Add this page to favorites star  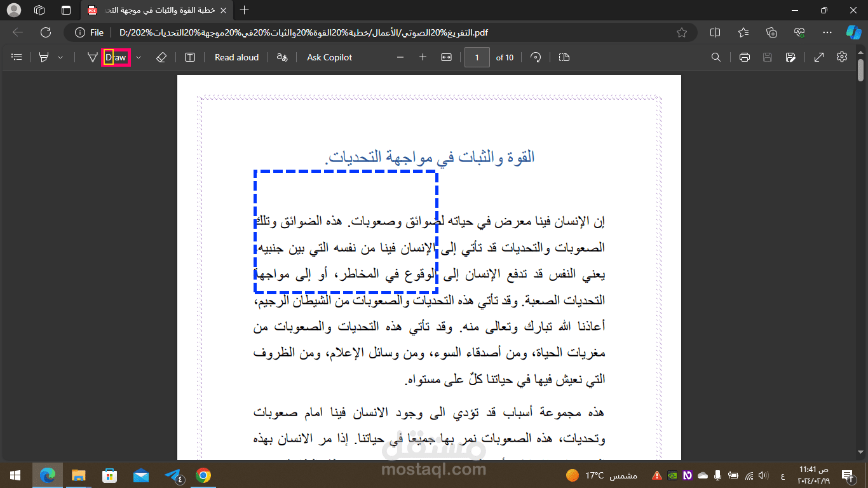coord(682,32)
